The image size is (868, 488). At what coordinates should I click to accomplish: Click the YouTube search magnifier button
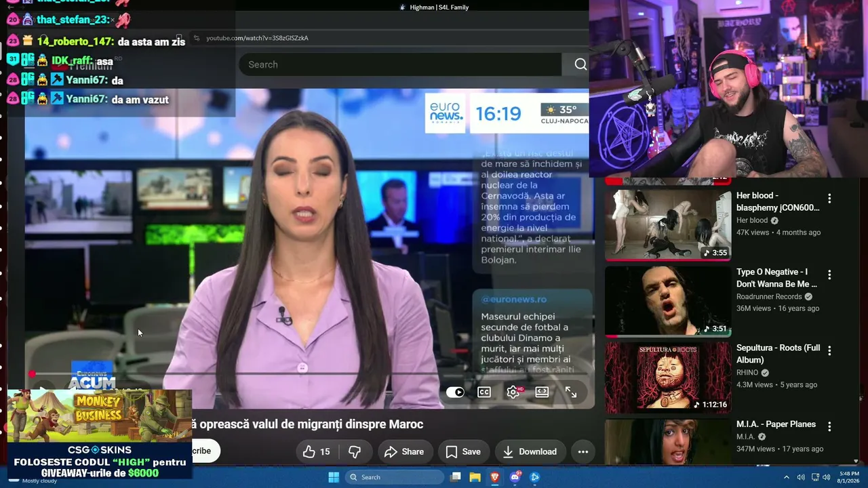coord(580,64)
